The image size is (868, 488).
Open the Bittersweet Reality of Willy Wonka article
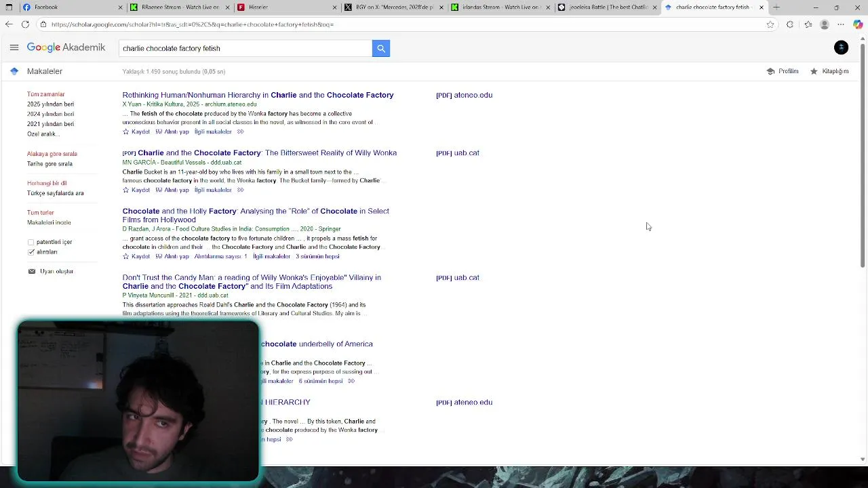(x=267, y=153)
